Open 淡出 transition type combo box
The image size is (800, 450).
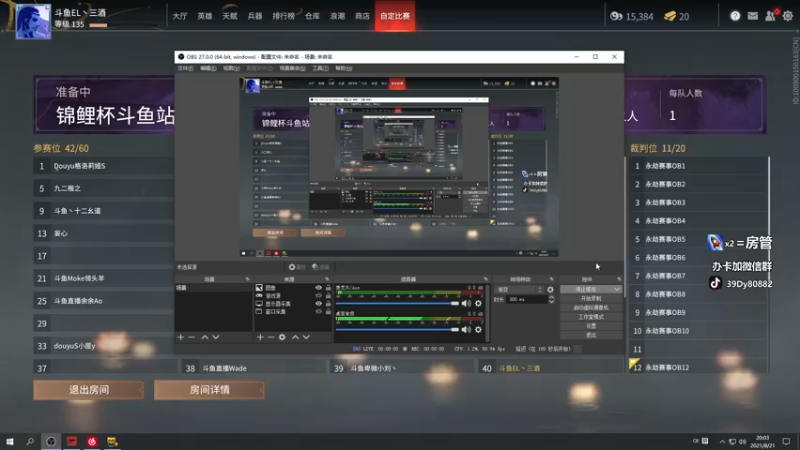(x=519, y=289)
